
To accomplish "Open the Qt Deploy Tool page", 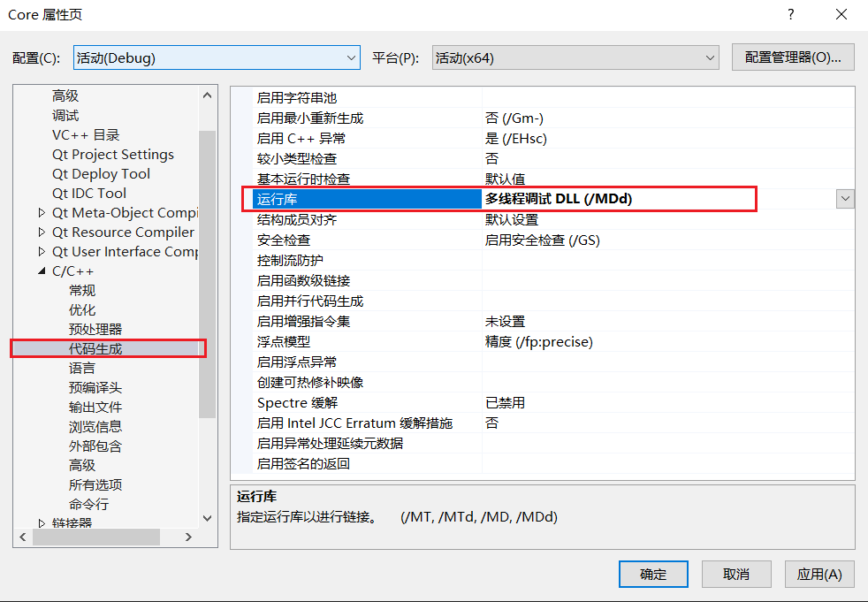I will coord(101,173).
